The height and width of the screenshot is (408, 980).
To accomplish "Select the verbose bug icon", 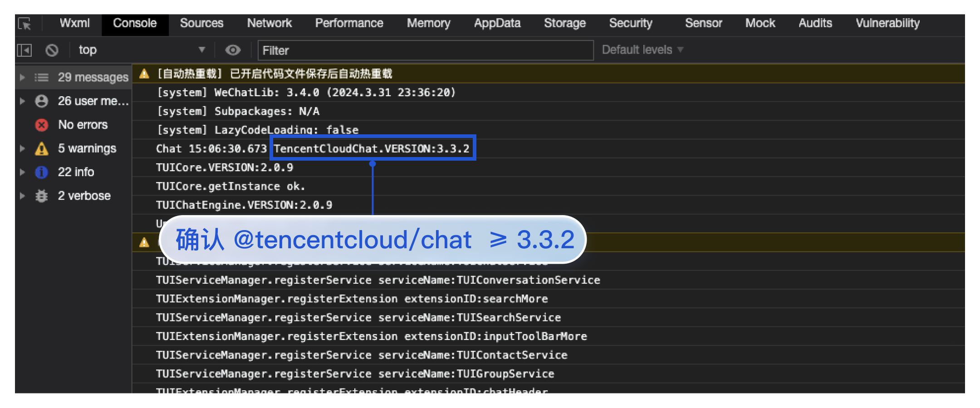I will click(x=42, y=196).
